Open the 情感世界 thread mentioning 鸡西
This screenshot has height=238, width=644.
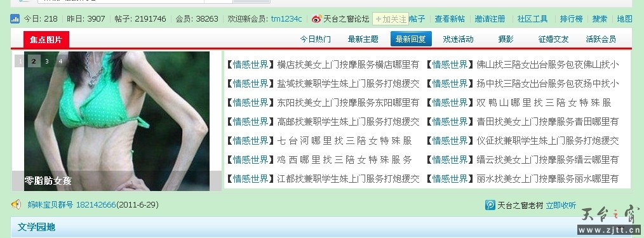click(x=345, y=160)
